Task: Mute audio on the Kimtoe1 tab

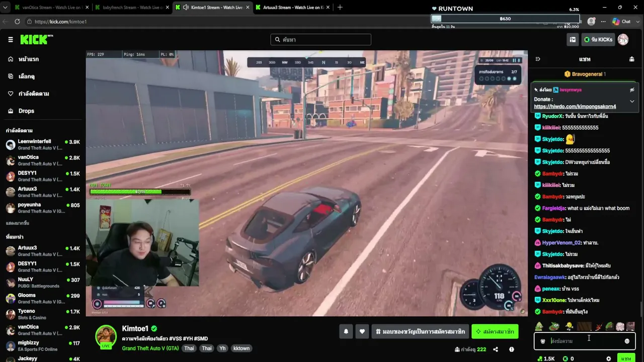Action: point(186,8)
